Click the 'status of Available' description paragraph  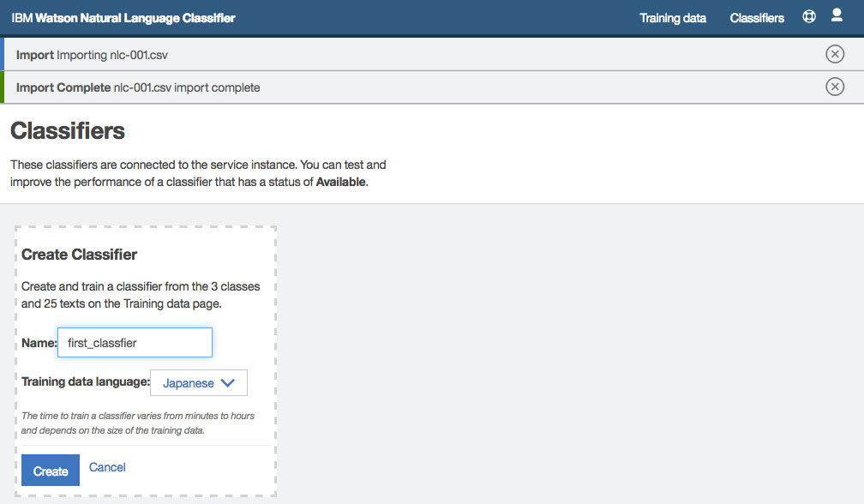pos(198,173)
